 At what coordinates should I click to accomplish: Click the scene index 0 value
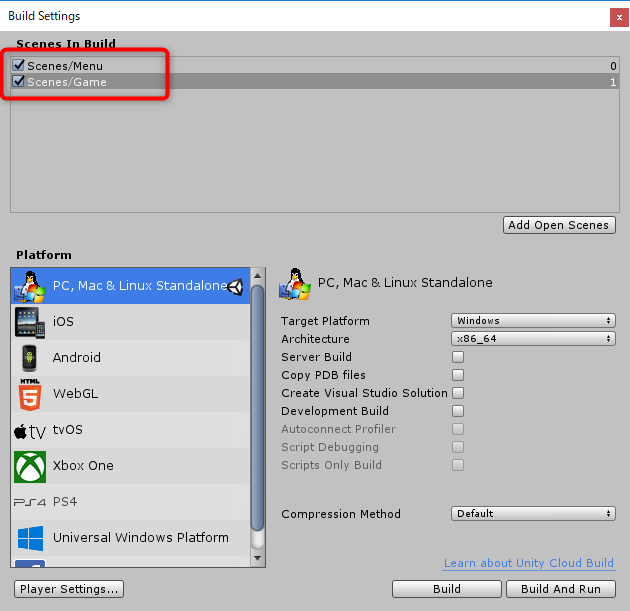pos(613,66)
